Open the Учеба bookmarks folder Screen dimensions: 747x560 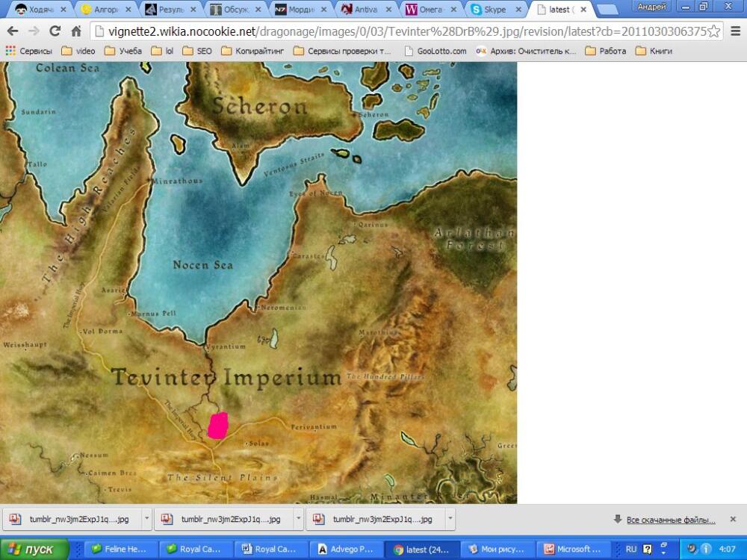(x=123, y=51)
